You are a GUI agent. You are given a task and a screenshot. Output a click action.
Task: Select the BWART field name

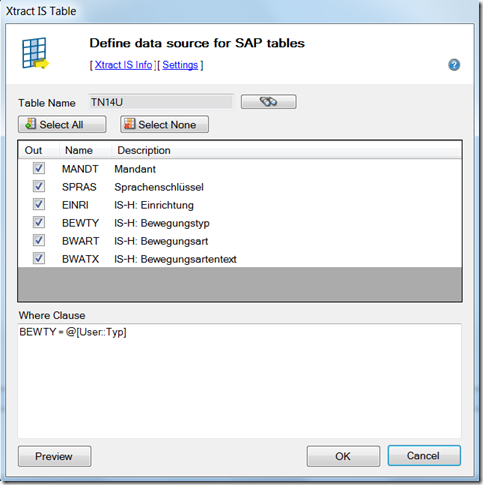tap(80, 241)
